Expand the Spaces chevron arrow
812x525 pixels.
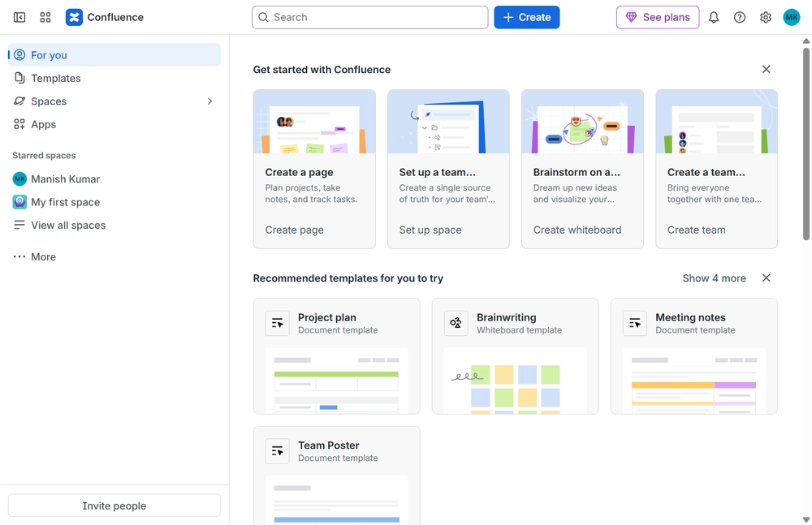pos(209,101)
